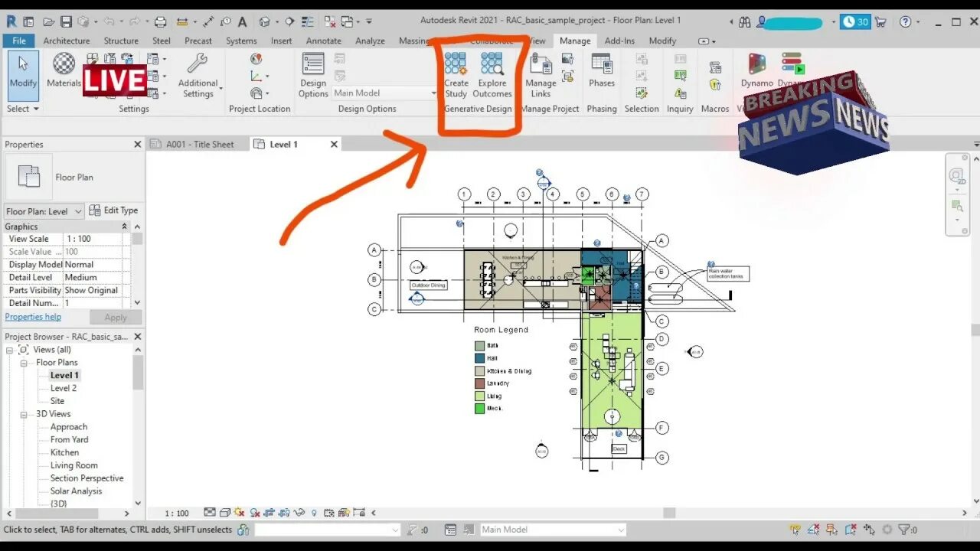Open Dynamo Player
The width and height of the screenshot is (980, 551).
tap(792, 70)
